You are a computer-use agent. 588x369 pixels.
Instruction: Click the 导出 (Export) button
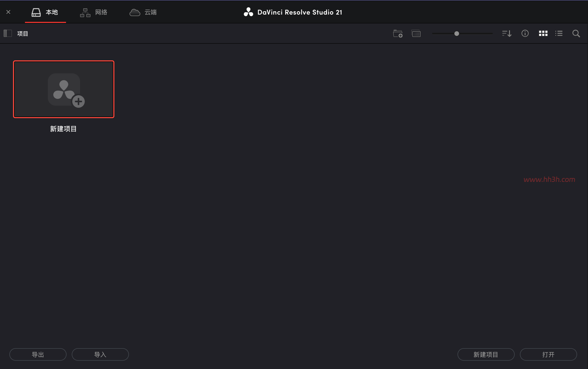pos(38,354)
